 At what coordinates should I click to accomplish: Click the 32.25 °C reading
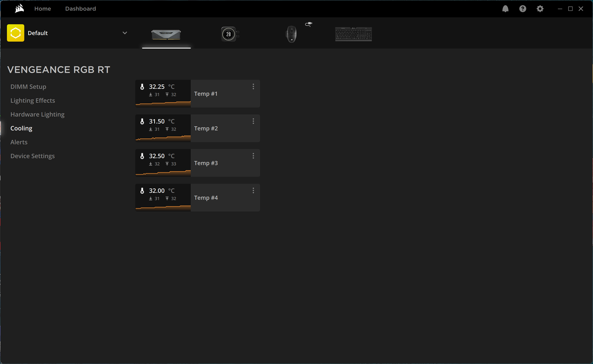click(x=162, y=87)
